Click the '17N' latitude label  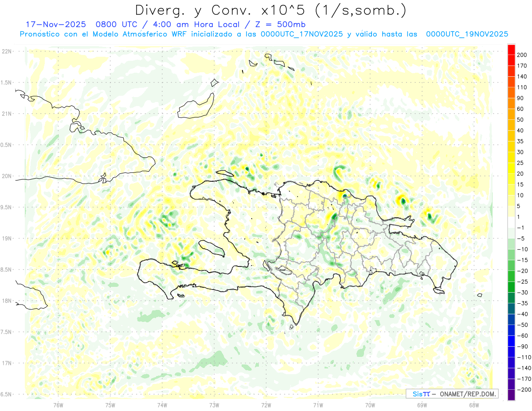point(7,363)
